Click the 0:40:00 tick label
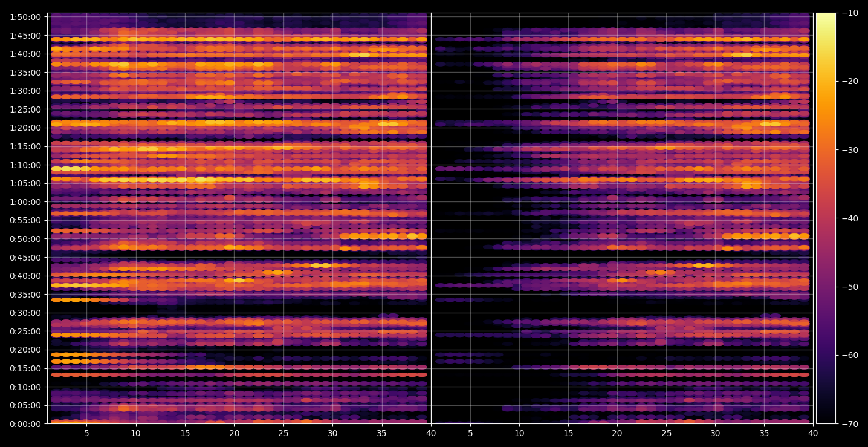Image resolution: width=868 pixels, height=447 pixels. coord(25,276)
